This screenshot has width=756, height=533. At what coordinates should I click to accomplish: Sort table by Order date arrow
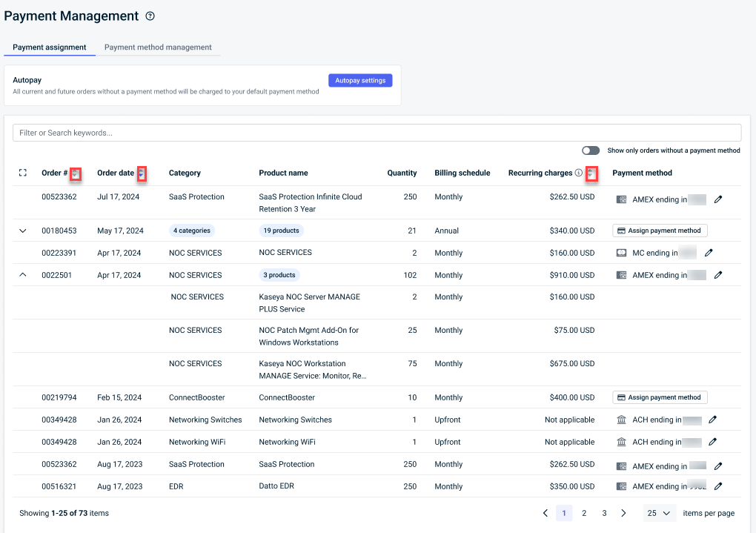[142, 173]
